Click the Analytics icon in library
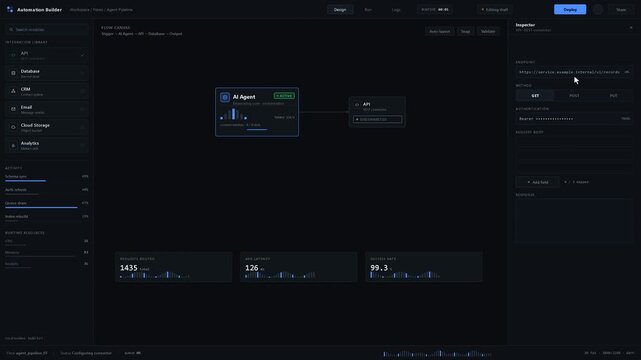The image size is (641, 360). [13, 145]
